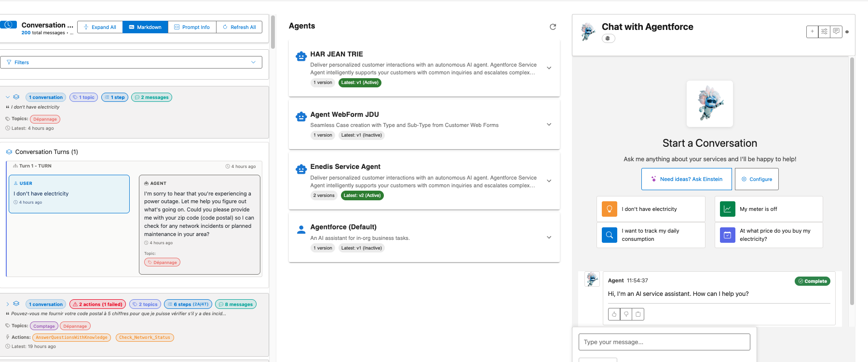Click the Type your message input field

(664, 342)
